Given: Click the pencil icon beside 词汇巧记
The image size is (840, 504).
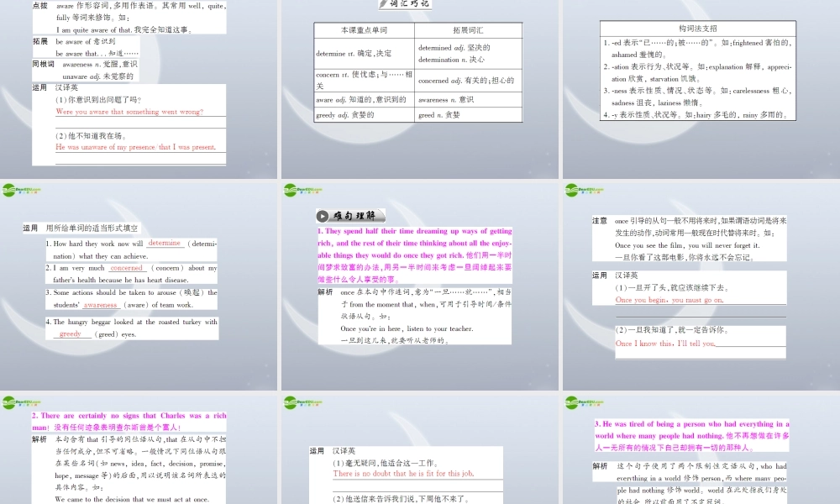Looking at the screenshot, I should tap(384, 3).
